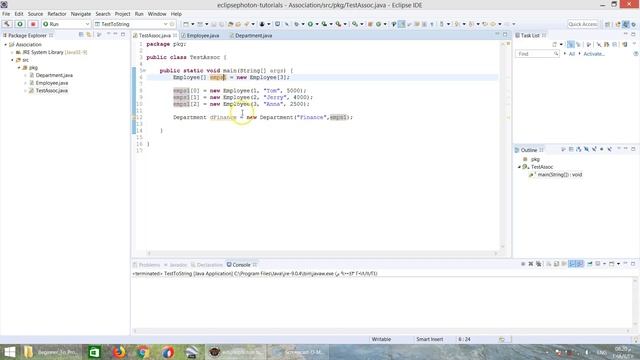
Task: Toggle the highlighted block selection toolbar button
Action: pos(402,24)
